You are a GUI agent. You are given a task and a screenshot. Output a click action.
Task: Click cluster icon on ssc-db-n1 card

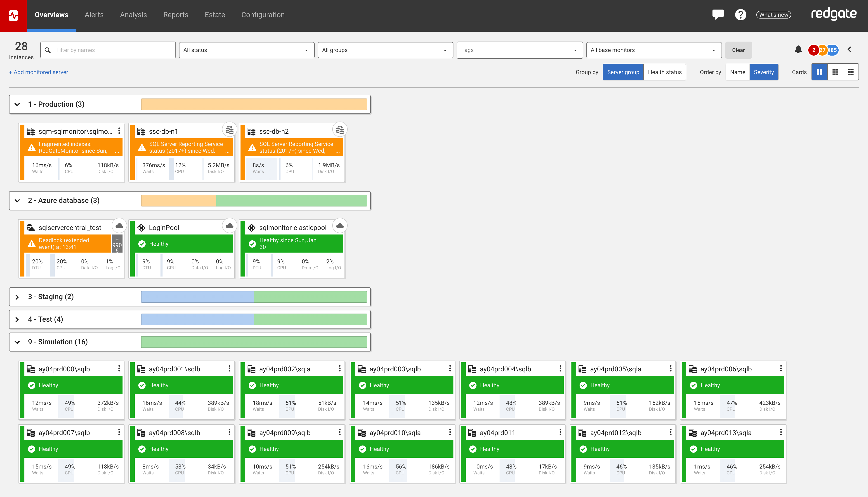230,130
